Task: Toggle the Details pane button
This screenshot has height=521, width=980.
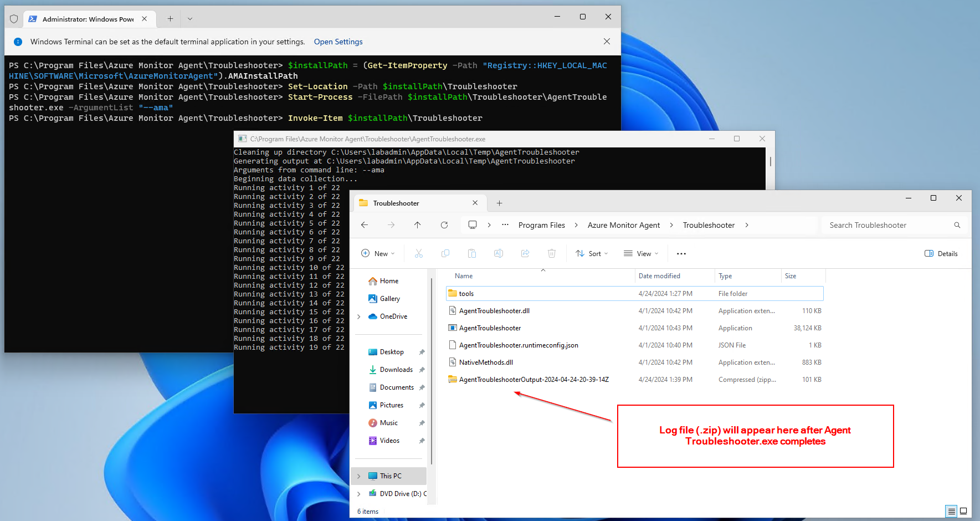Action: click(x=941, y=254)
